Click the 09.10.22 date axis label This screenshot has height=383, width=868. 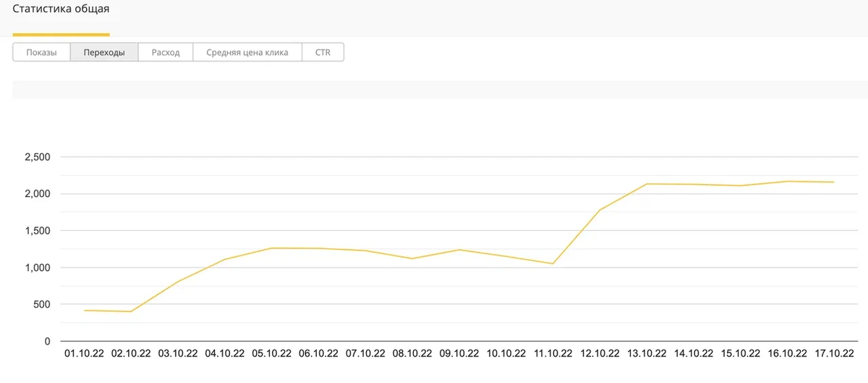[459, 354]
